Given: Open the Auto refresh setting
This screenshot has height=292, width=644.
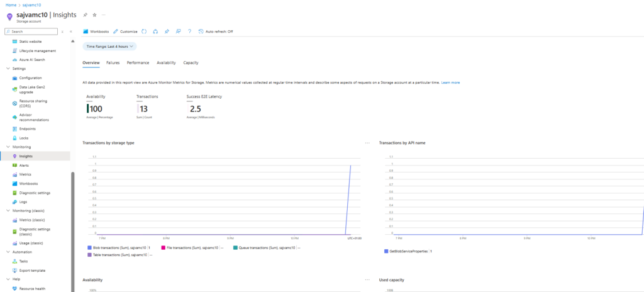Looking at the screenshot, I should point(215,31).
